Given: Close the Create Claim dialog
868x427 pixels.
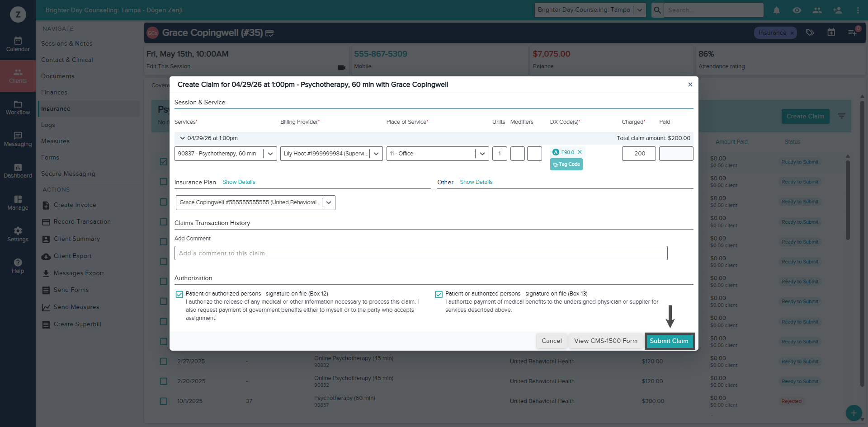Looking at the screenshot, I should (x=690, y=84).
